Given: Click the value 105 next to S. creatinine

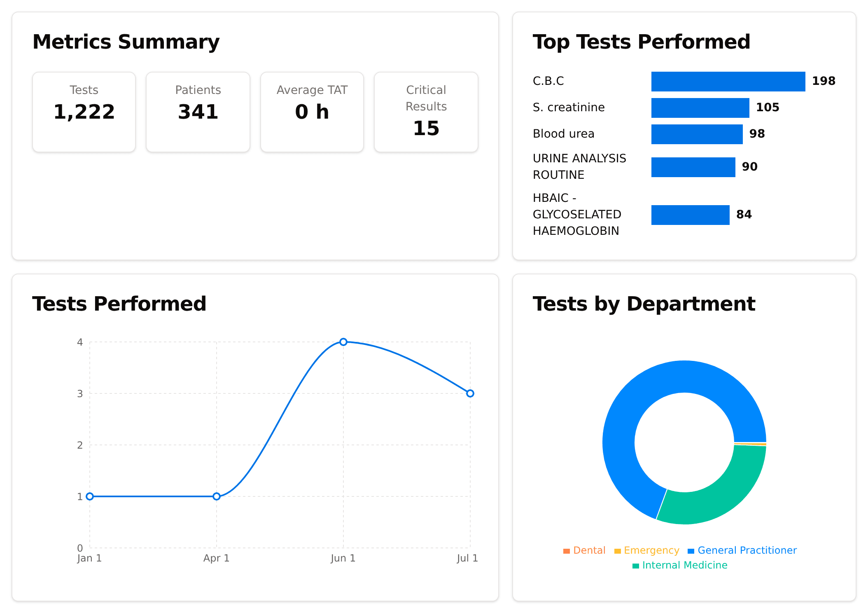Looking at the screenshot, I should (x=768, y=108).
